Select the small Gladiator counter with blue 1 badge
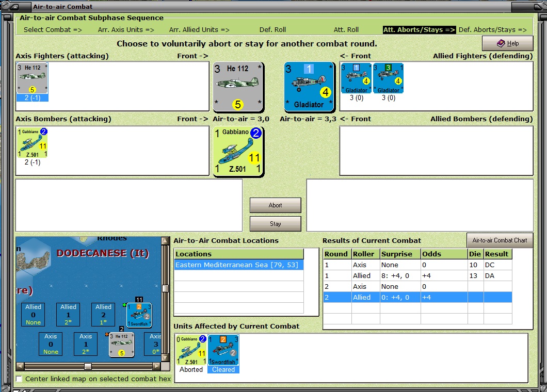Image resolution: width=547 pixels, height=392 pixels. 356,78
